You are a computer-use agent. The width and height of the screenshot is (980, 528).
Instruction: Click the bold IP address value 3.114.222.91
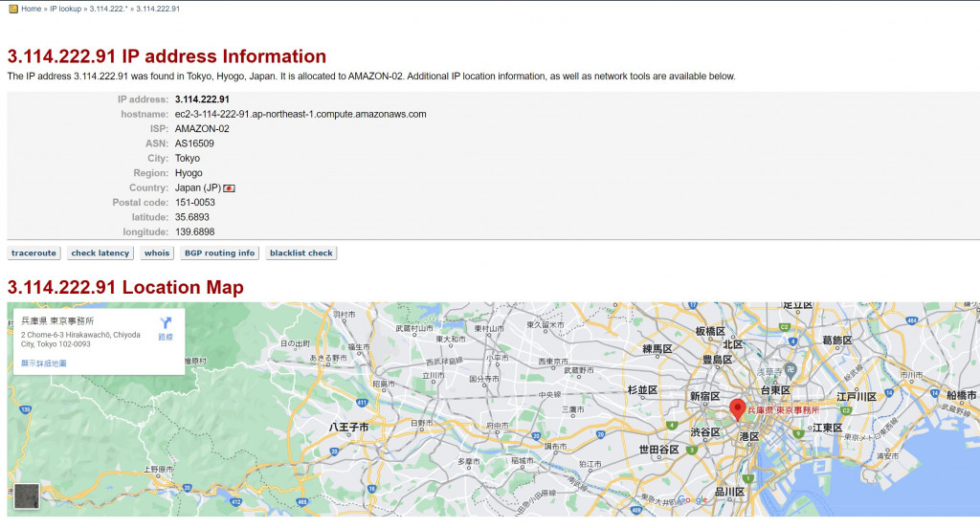tap(202, 99)
